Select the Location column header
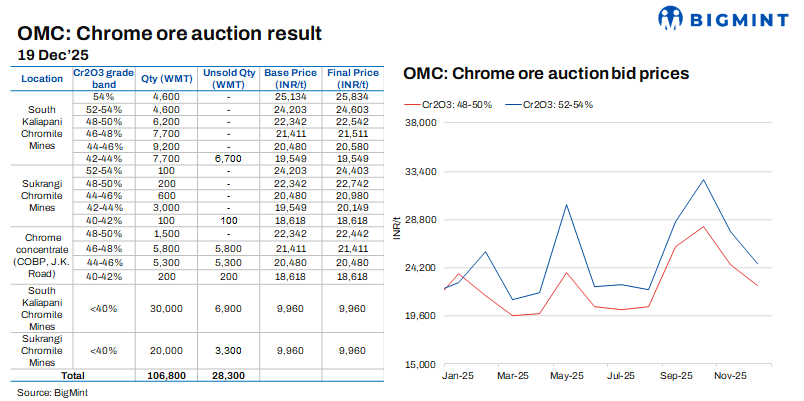This screenshot has height=401, width=804. [x=42, y=78]
